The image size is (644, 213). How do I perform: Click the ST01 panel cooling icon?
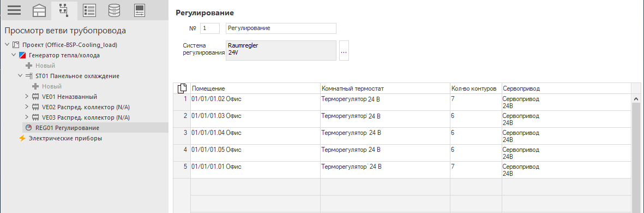click(29, 76)
